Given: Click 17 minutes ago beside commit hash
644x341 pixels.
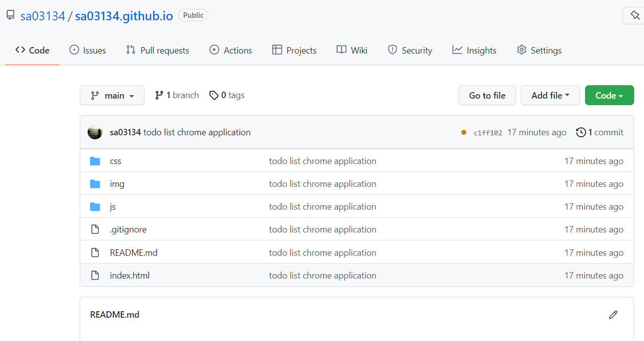Looking at the screenshot, I should point(537,132).
